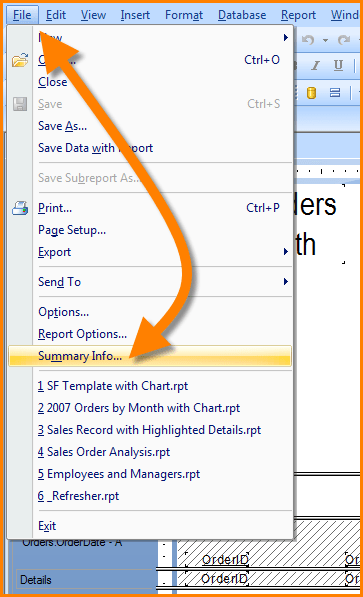363x597 pixels.
Task: Open the Database menu
Action: 242,15
